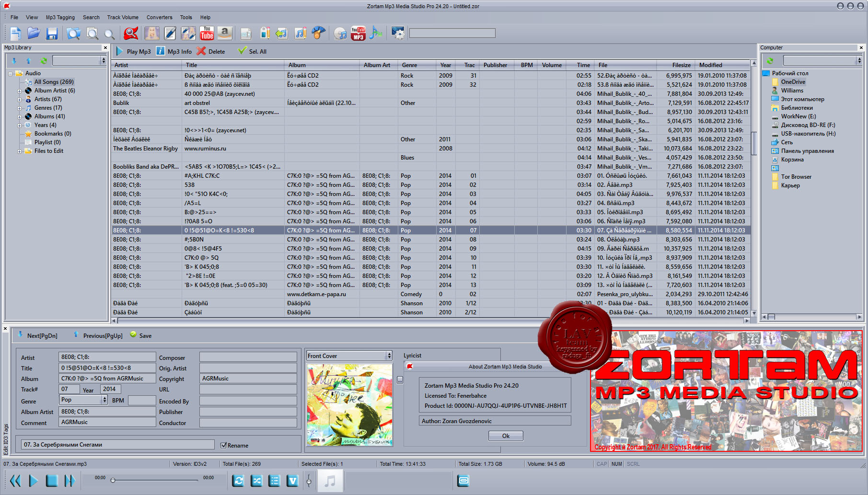Viewport: 868px width, 495px height.
Task: Select All Songs (269) in library tree
Action: coord(54,82)
